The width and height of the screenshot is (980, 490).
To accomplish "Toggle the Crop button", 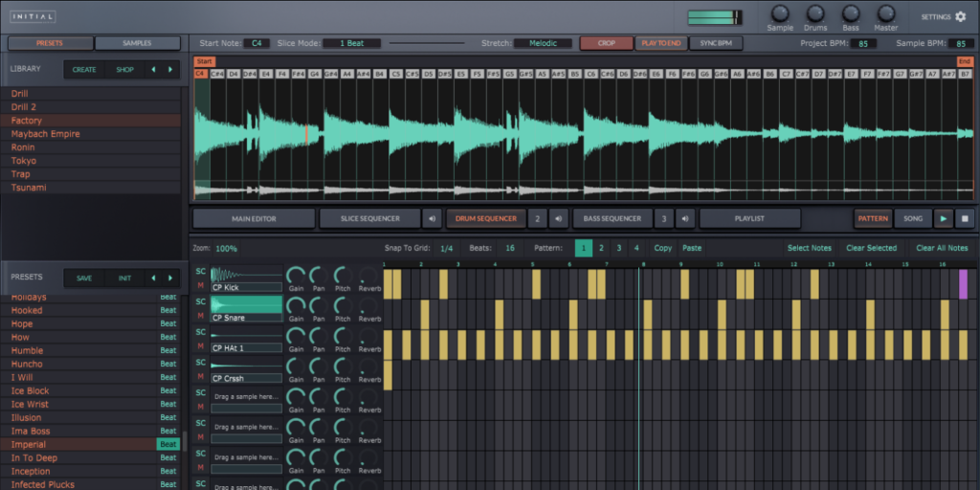I will pyautogui.click(x=606, y=43).
